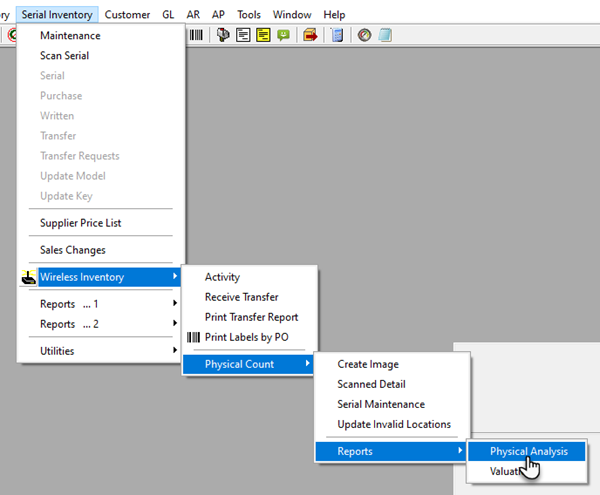Screen dimensions: 600x495
Task: Select Activity in Wireless Inventory submenu
Action: pos(249,277)
